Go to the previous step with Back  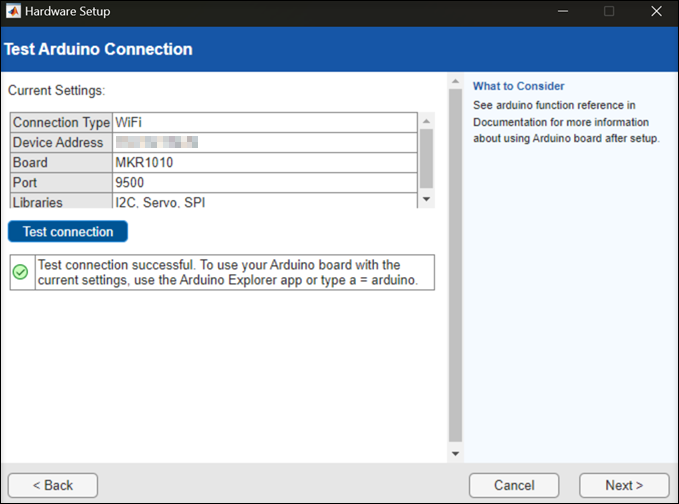[53, 485]
